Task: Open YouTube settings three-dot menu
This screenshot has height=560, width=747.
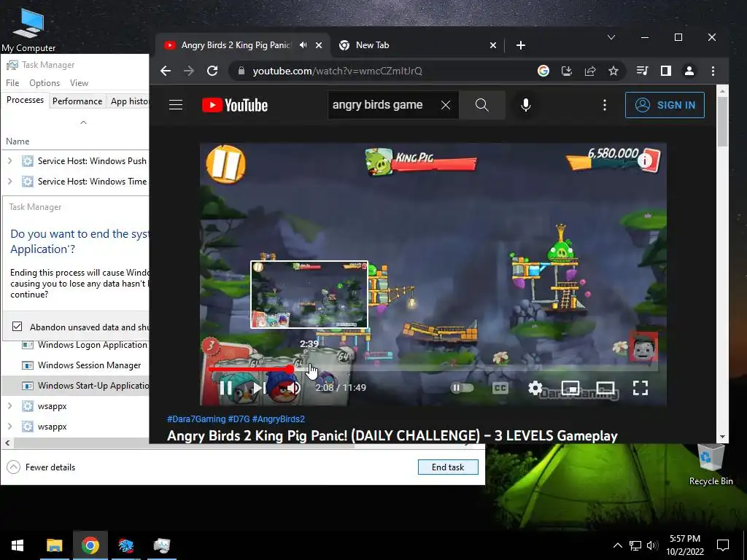Action: pos(605,105)
